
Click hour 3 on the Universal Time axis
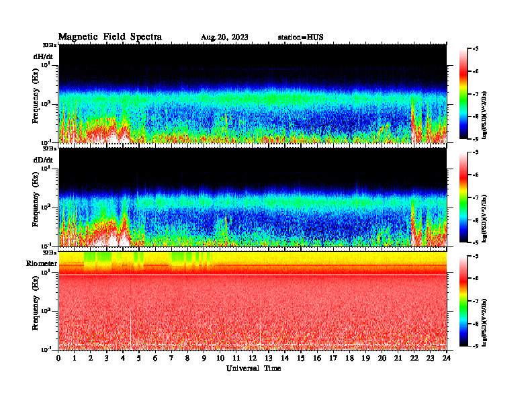(107, 359)
